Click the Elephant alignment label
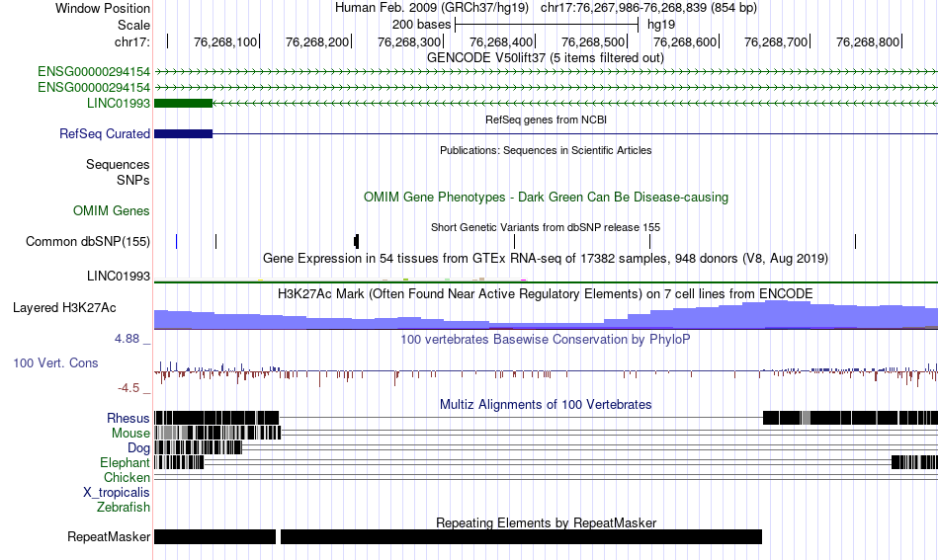 click(125, 462)
